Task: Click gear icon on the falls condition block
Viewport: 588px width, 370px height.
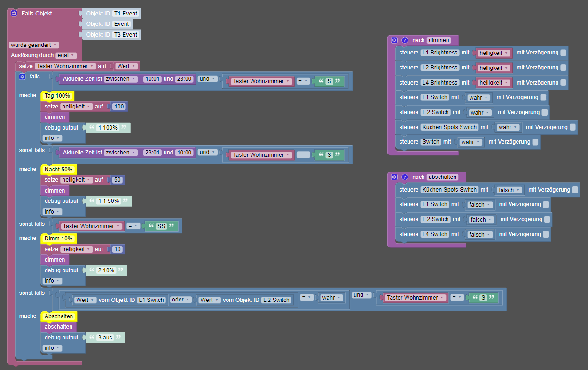Action: pyautogui.click(x=22, y=76)
